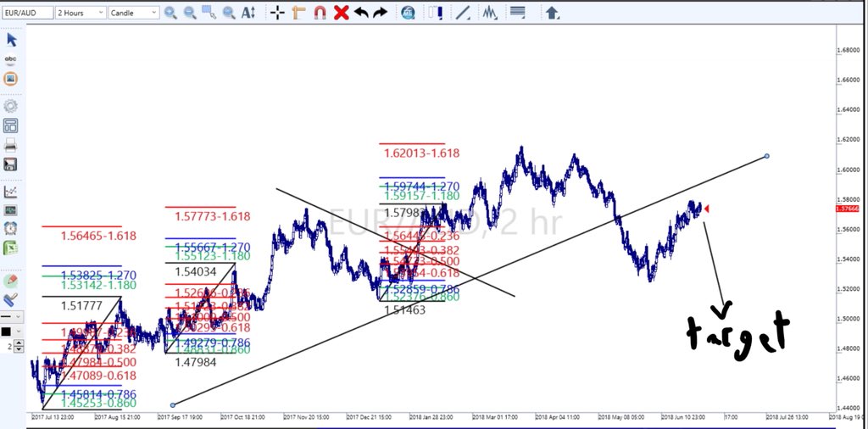Click the 2018 Mar 01 17:00 date label
868x429 pixels.
(x=496, y=416)
